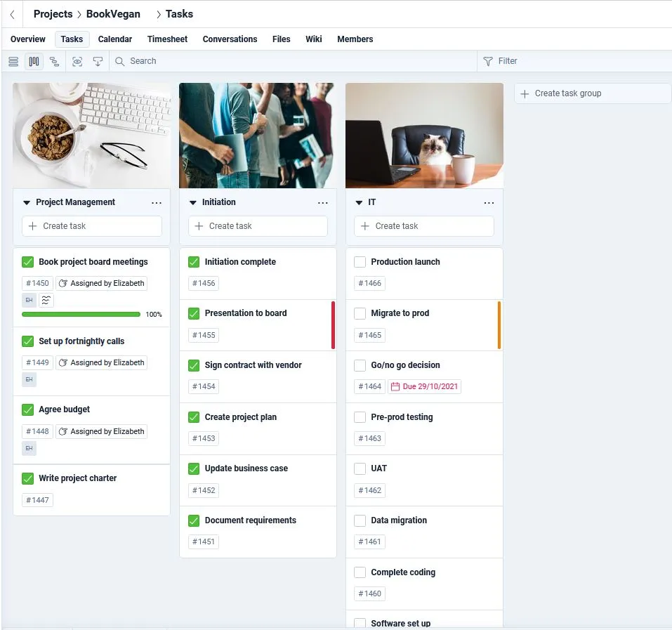
Task: Open the Gantt hierarchy view icon
Action: coord(55,61)
